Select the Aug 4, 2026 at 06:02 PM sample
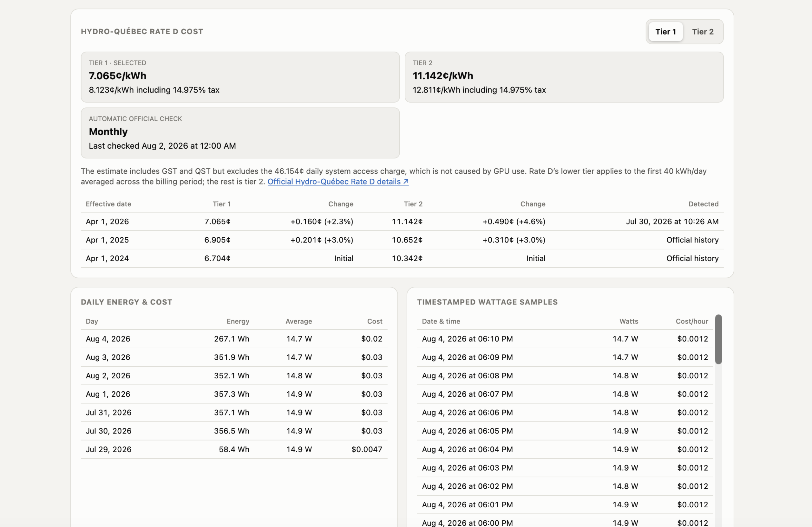Viewport: 812px width, 527px height. (x=565, y=486)
